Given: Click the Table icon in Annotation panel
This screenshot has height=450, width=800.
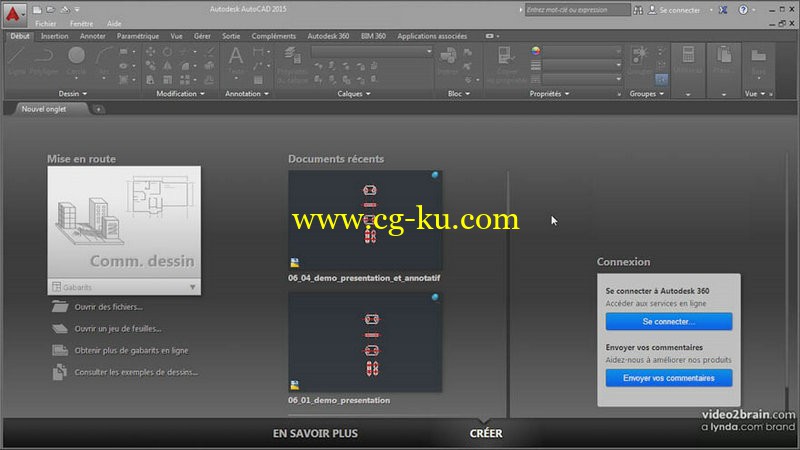Looking at the screenshot, I should click(x=258, y=80).
